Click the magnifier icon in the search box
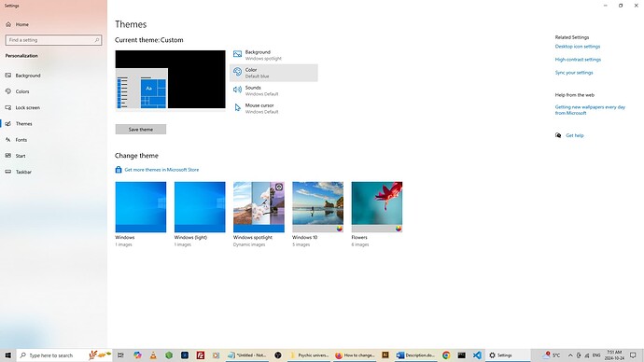 click(97, 40)
